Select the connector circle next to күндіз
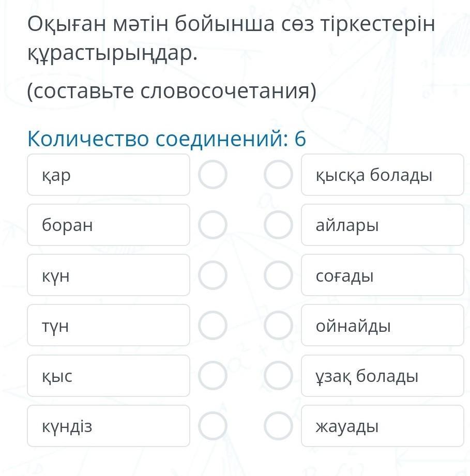Image resolution: width=470 pixels, height=476 pixels. click(213, 426)
